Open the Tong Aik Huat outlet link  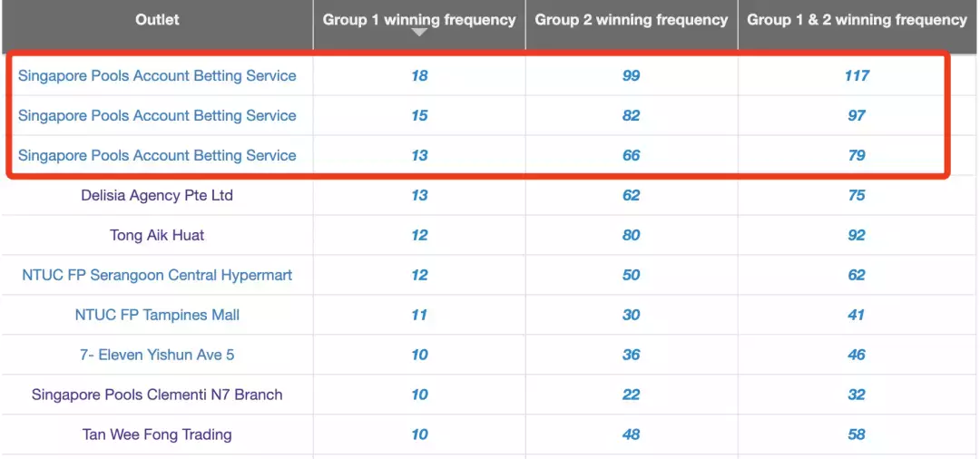point(157,235)
